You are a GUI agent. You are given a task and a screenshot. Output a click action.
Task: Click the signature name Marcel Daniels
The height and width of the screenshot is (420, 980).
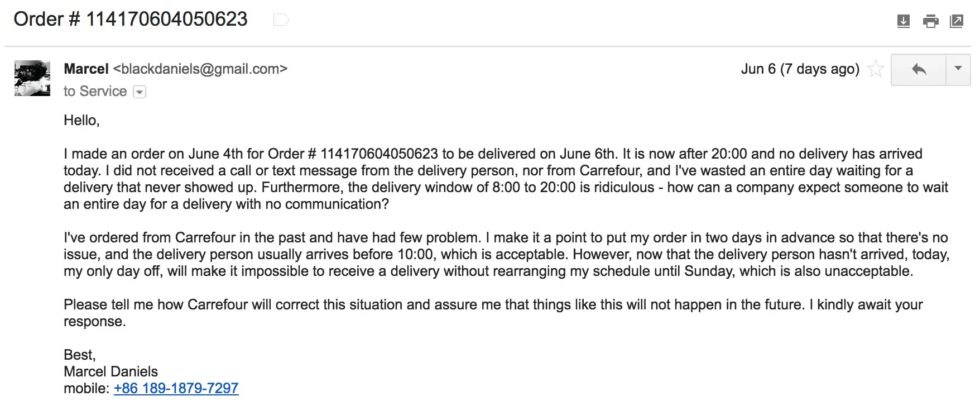[111, 371]
